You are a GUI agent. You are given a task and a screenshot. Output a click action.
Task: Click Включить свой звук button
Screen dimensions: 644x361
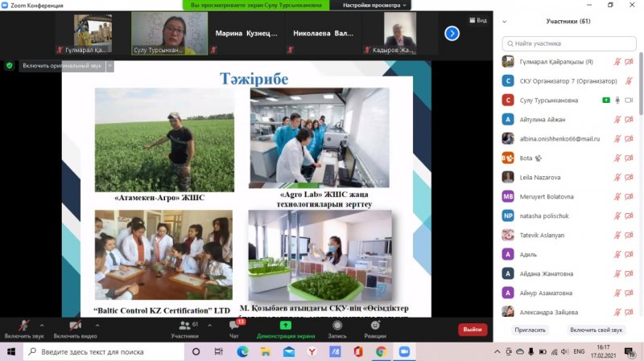click(x=596, y=330)
